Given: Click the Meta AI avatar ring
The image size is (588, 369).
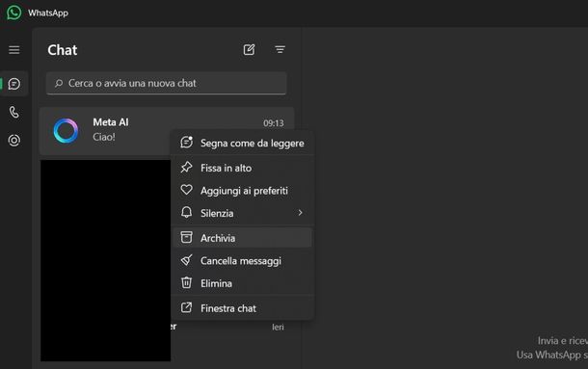Looking at the screenshot, I should tap(66, 131).
